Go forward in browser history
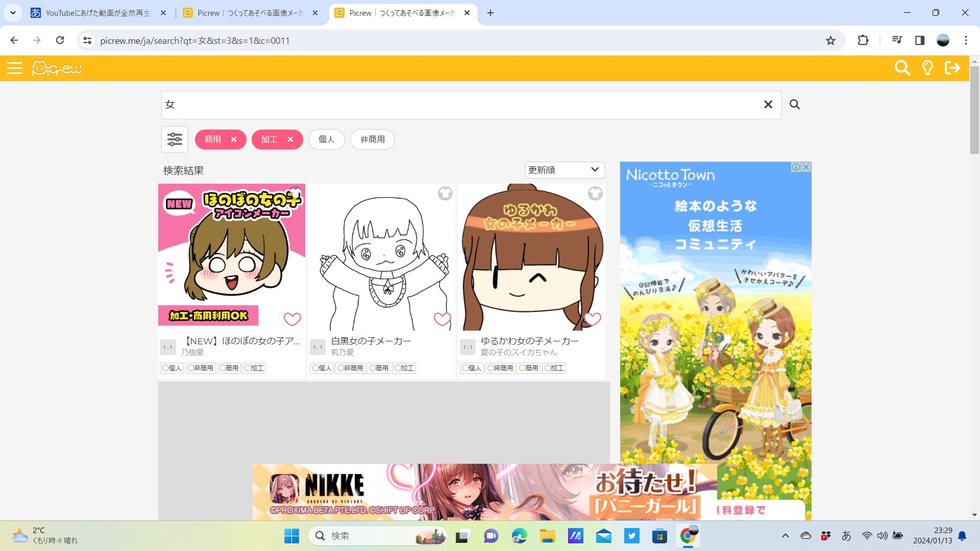This screenshot has height=551, width=980. 37,40
